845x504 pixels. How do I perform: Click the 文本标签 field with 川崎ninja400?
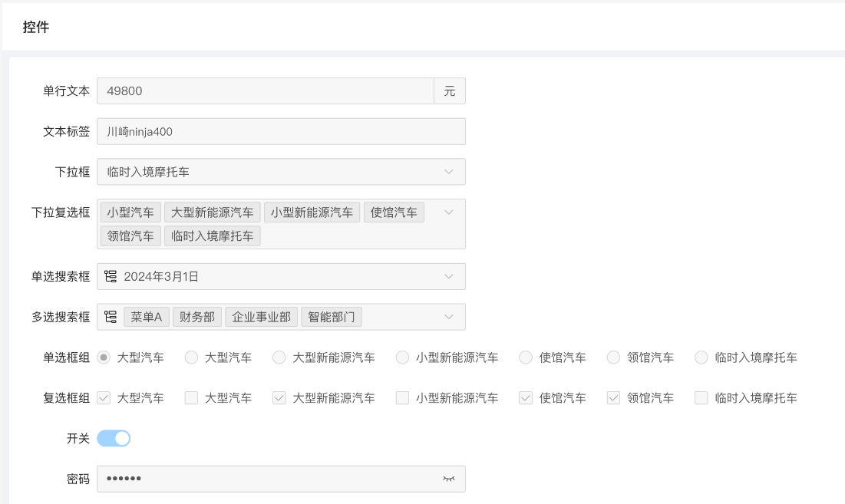tap(280, 131)
